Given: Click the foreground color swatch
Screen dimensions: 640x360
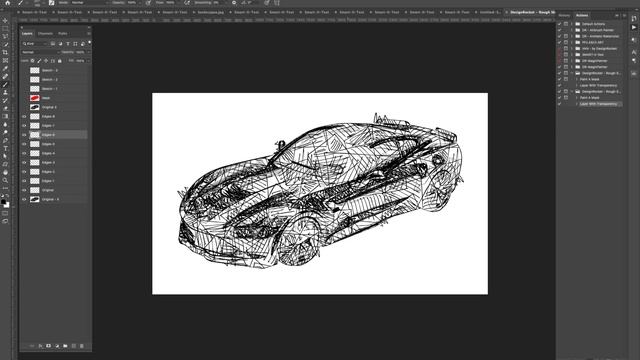Looking at the screenshot, I should (x=4, y=202).
